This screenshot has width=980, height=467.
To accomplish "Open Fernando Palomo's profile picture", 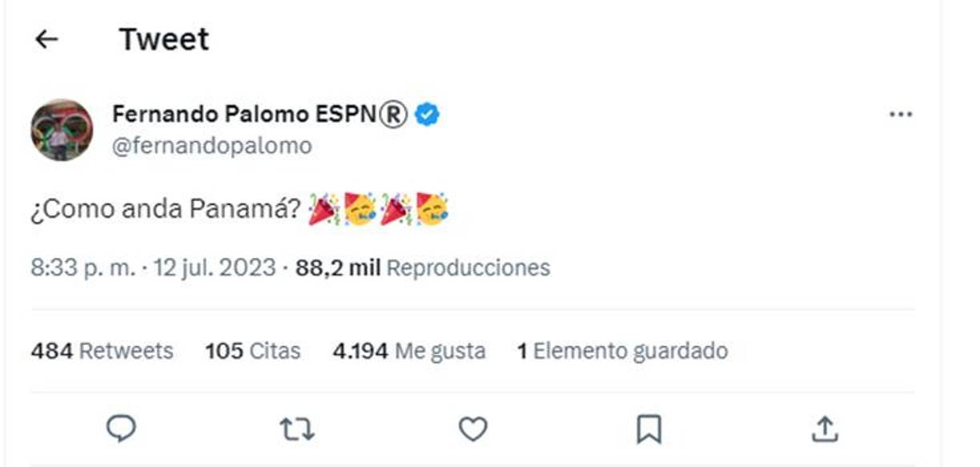I will point(63,128).
